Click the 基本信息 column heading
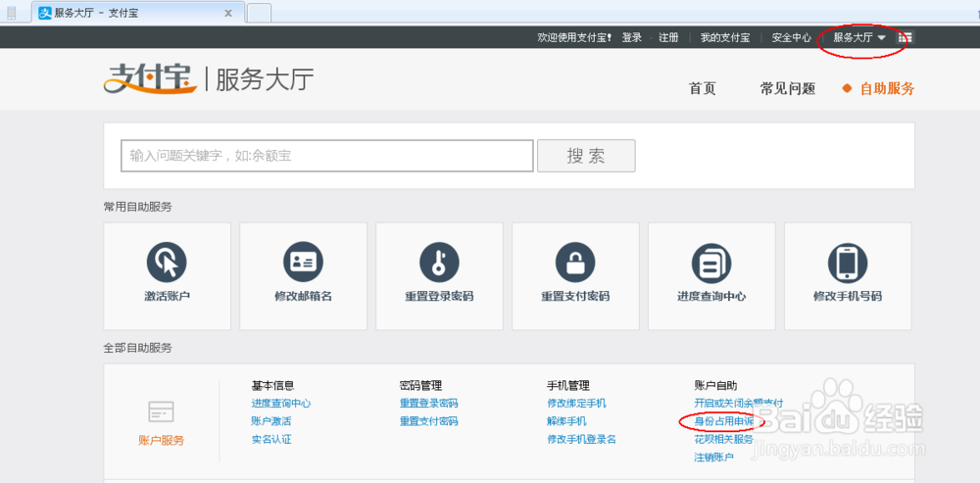980x483 pixels. (273, 386)
